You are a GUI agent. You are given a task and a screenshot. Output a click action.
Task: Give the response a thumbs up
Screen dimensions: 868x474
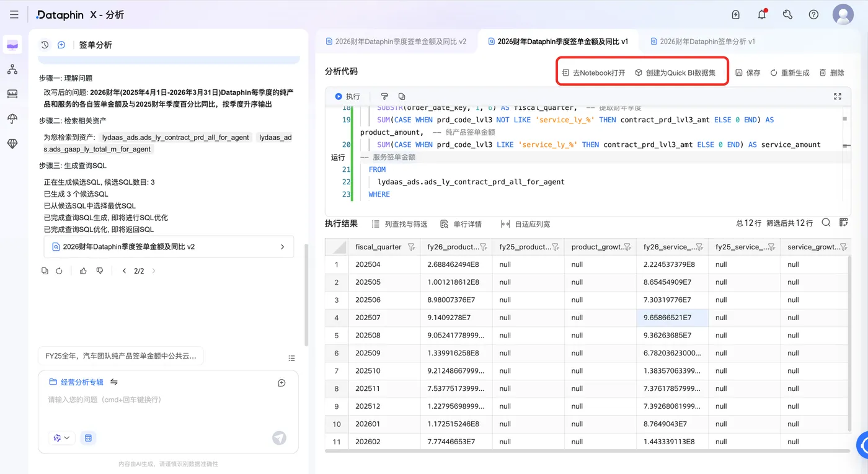[83, 271]
